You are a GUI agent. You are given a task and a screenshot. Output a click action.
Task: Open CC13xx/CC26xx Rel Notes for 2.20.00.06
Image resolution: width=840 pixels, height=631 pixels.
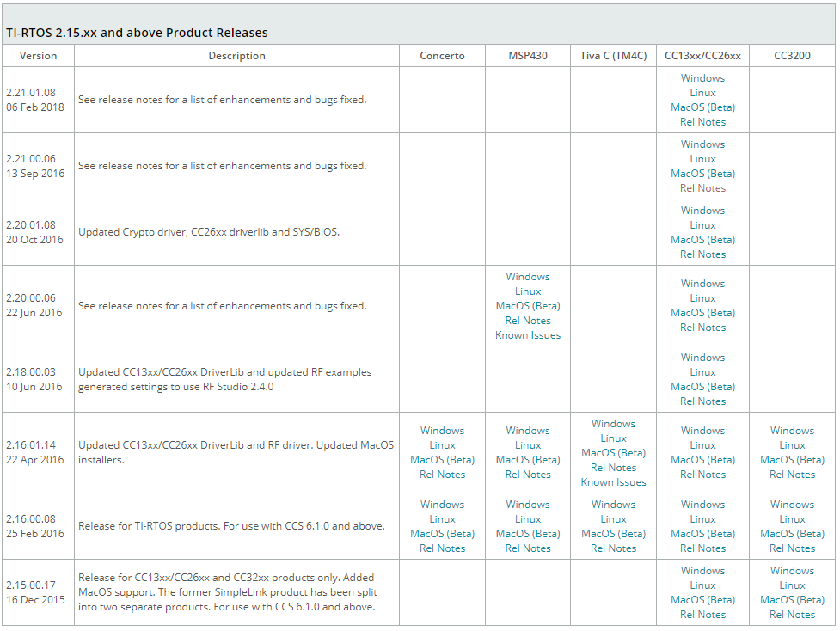click(x=702, y=328)
